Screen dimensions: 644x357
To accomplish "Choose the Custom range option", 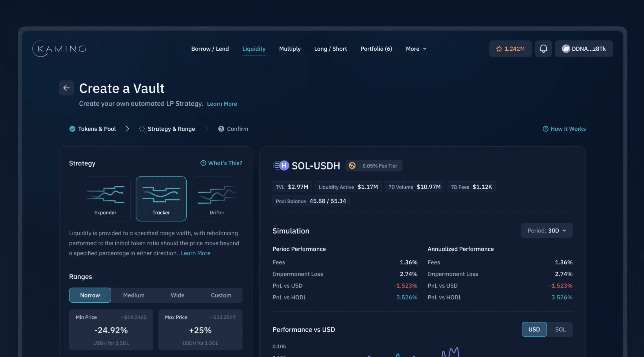I will click(x=221, y=295).
